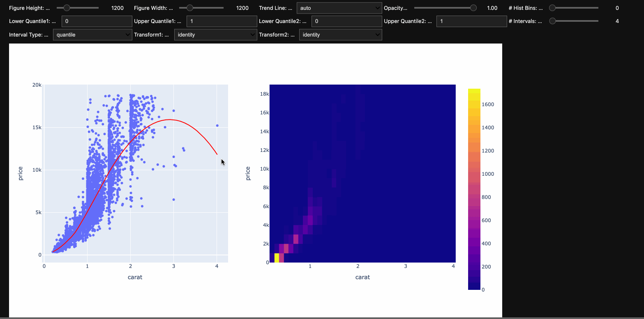
Task: Click the heatmap color scale bar
Action: point(474,189)
